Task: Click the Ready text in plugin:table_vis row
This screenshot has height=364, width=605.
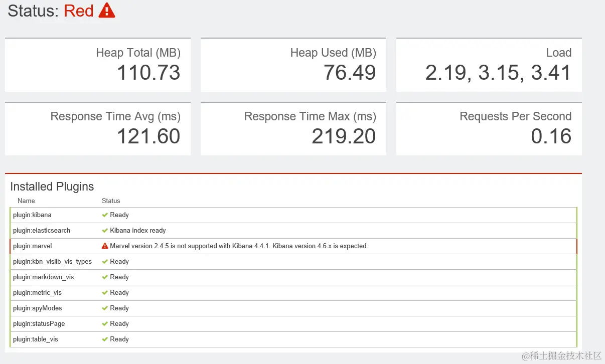Action: (x=119, y=339)
